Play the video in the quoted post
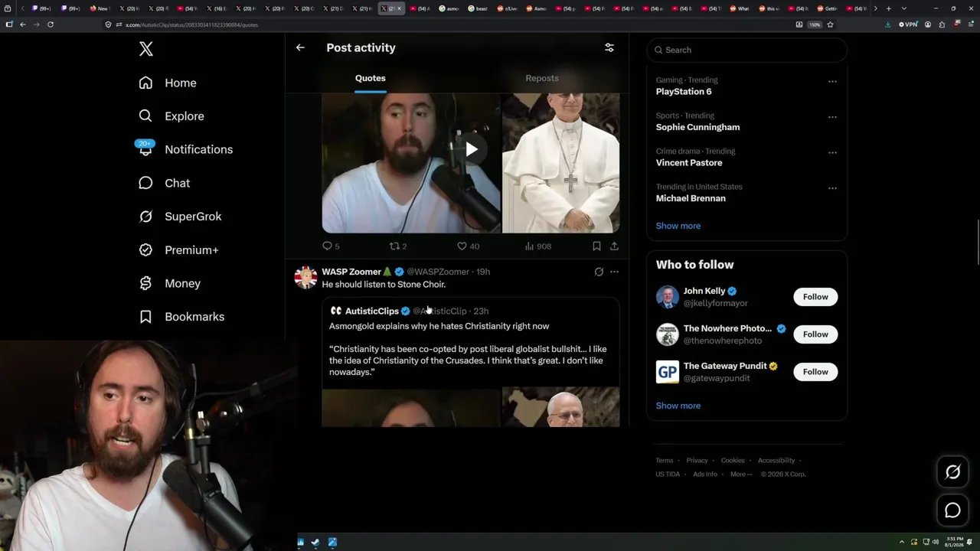Image resolution: width=980 pixels, height=551 pixels. pos(471,149)
